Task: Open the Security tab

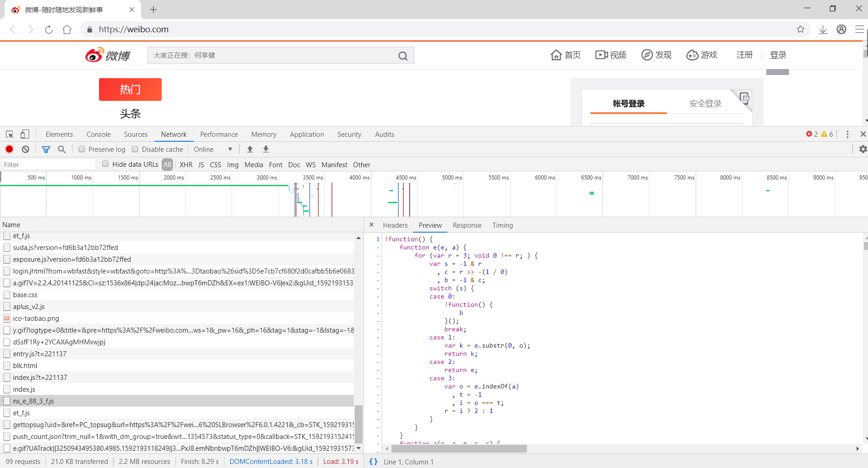Action: click(349, 134)
